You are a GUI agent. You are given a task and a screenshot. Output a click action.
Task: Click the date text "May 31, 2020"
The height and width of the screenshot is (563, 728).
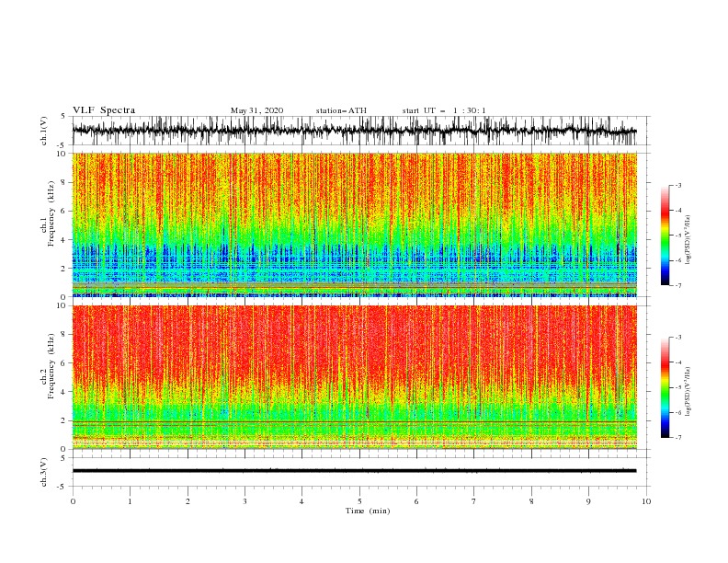point(256,110)
